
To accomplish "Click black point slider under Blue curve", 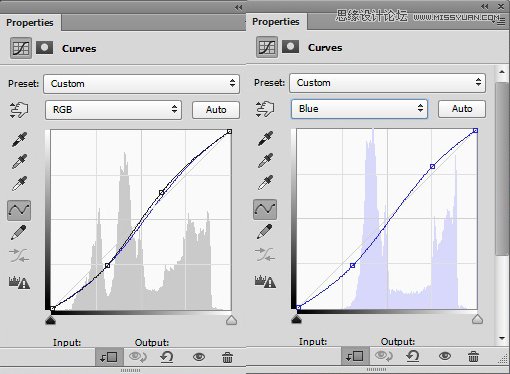I will (x=296, y=319).
